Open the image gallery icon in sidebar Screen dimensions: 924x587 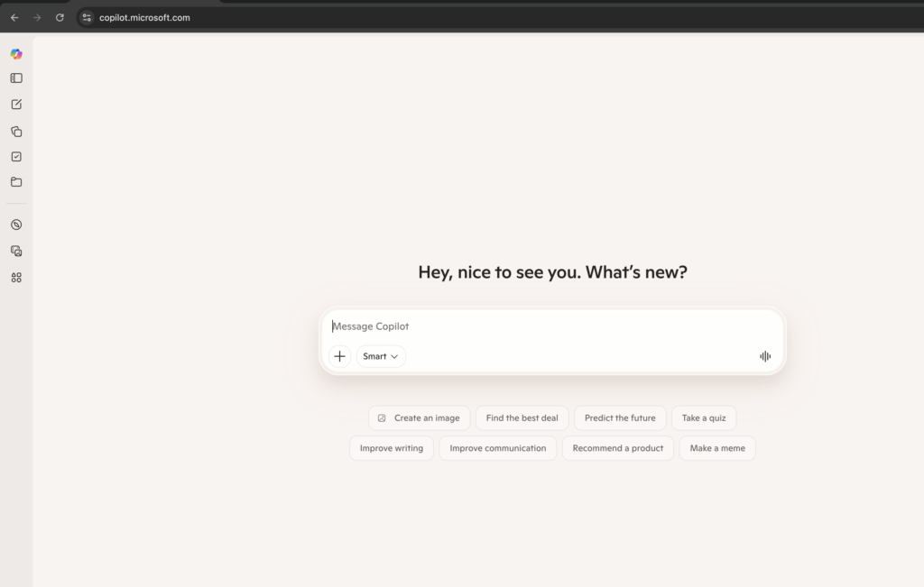pyautogui.click(x=16, y=251)
